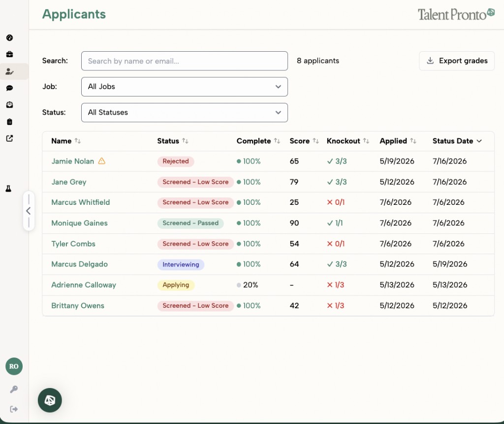Image resolution: width=504 pixels, height=424 pixels.
Task: Open Tyler Combs applicant profile
Action: pos(73,244)
